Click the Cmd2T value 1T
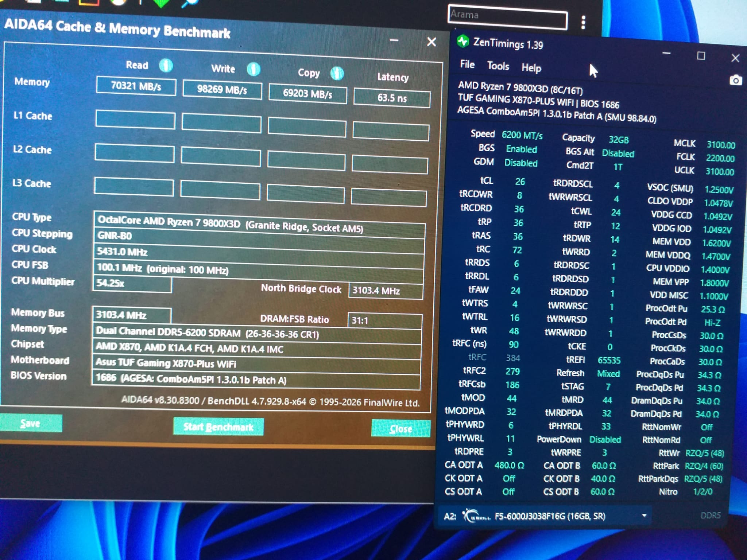 click(x=618, y=167)
